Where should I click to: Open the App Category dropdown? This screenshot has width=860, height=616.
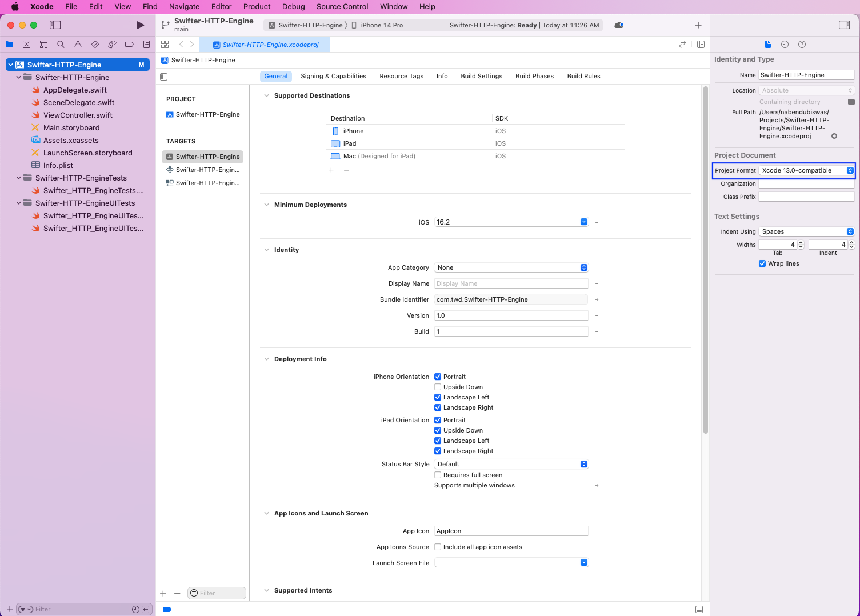coord(511,267)
